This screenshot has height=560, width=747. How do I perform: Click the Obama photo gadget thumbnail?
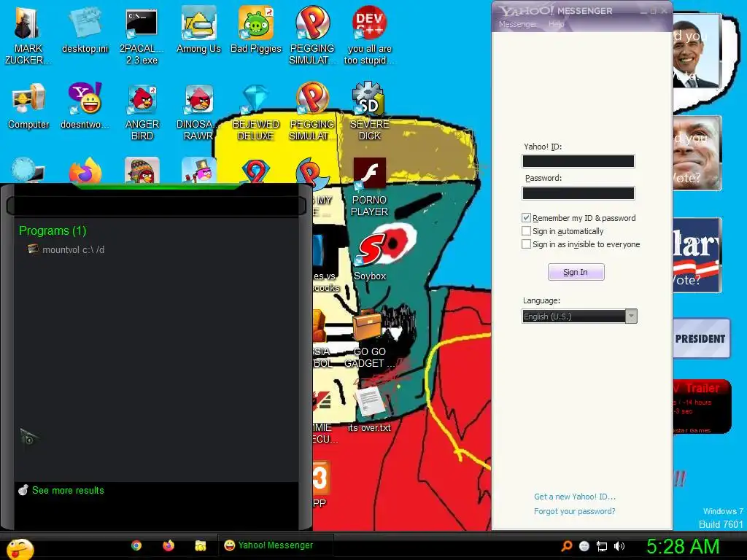pos(695,52)
